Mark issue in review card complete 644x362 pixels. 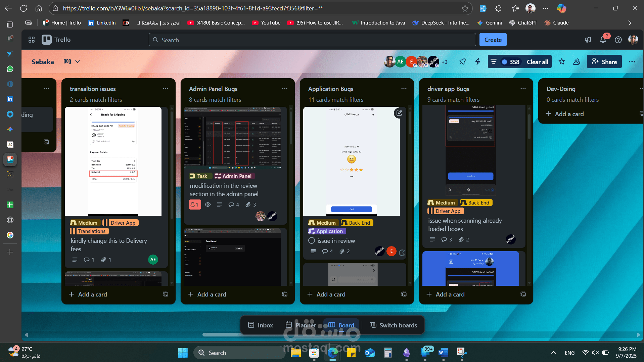point(312,241)
